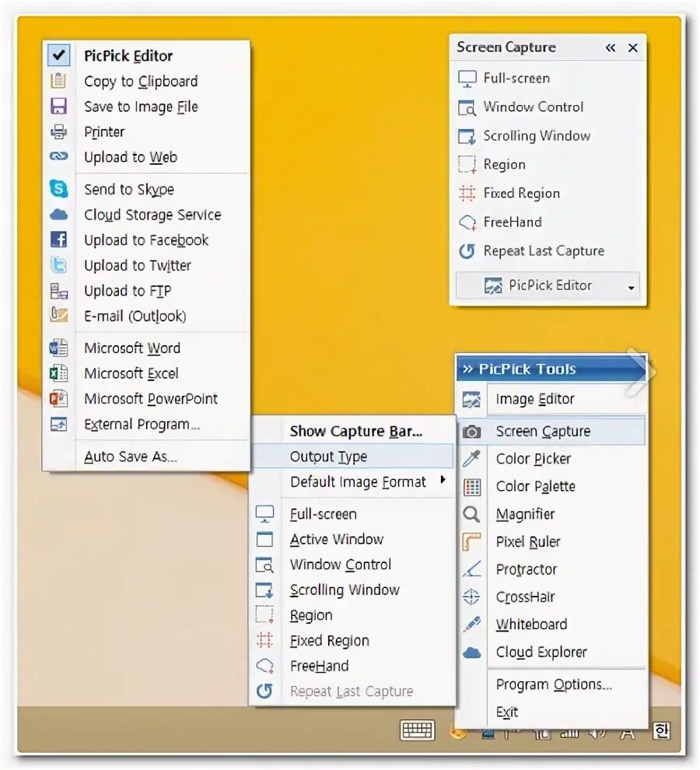Click the Upload to Web link icon

[58, 156]
